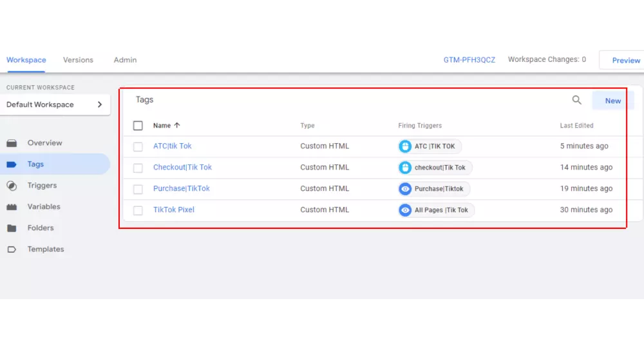Click the search magnifier icon in Tags

point(576,100)
